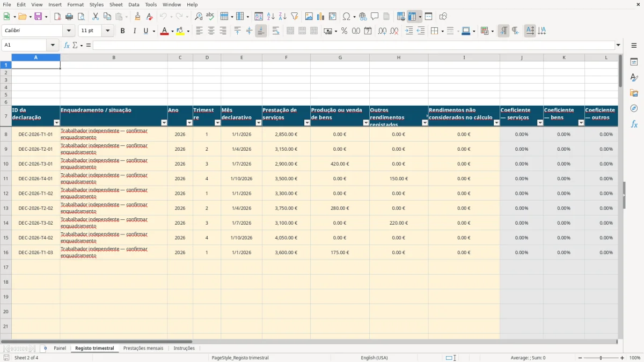Add a decimal place

pos(382,31)
